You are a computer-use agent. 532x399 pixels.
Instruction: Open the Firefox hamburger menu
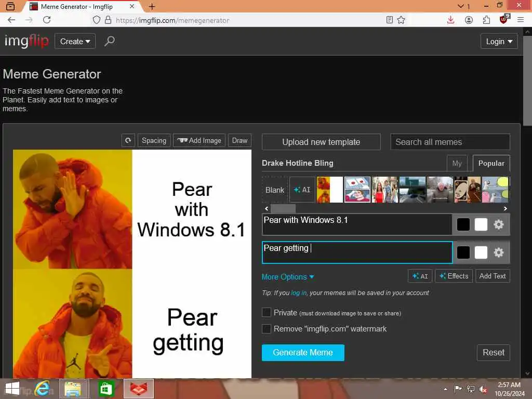point(521,20)
